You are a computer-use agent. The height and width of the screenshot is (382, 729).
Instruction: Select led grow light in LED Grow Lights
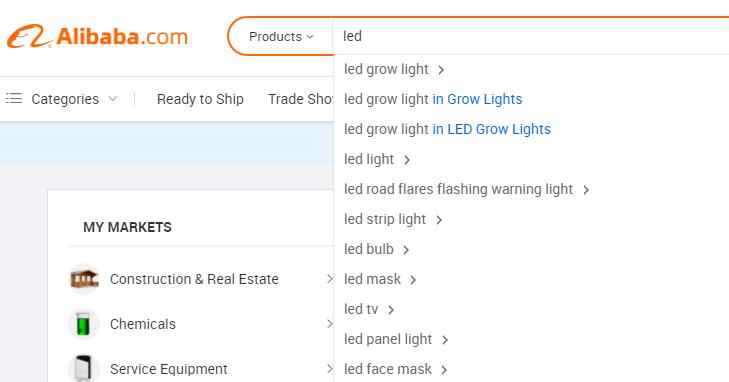[447, 129]
